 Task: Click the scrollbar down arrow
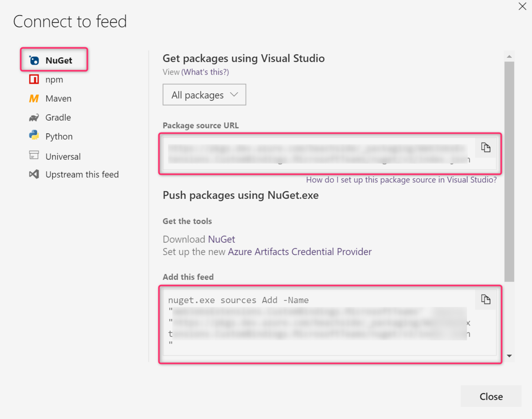pyautogui.click(x=509, y=356)
